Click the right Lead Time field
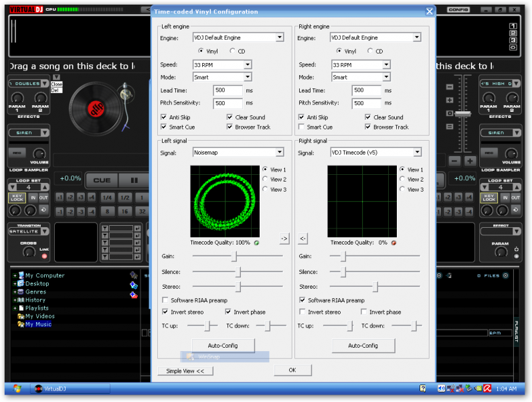 pos(367,90)
